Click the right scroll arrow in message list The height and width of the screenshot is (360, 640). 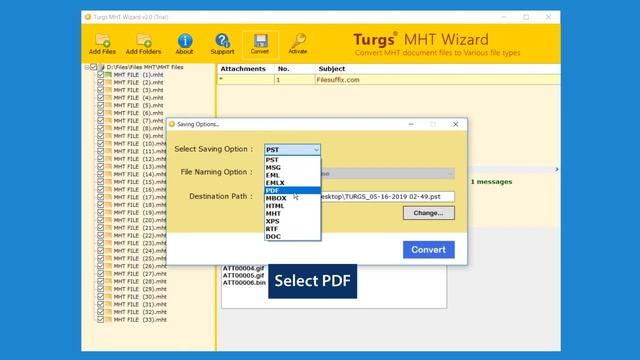point(557,169)
